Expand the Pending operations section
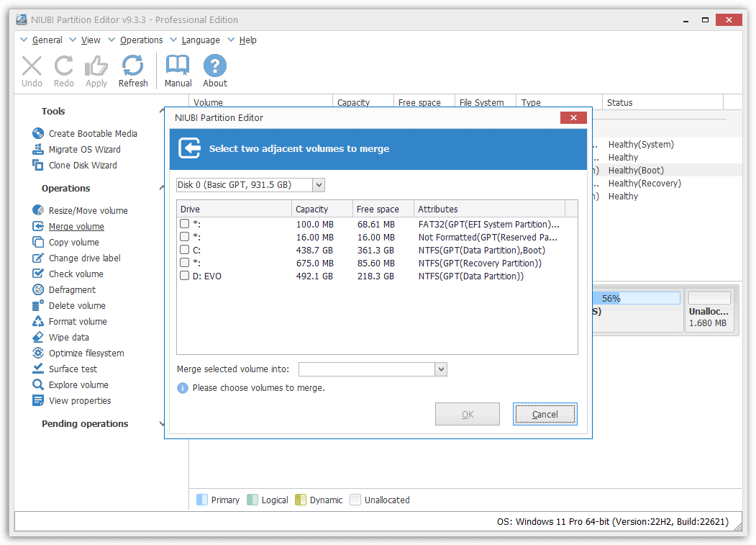 [x=162, y=424]
